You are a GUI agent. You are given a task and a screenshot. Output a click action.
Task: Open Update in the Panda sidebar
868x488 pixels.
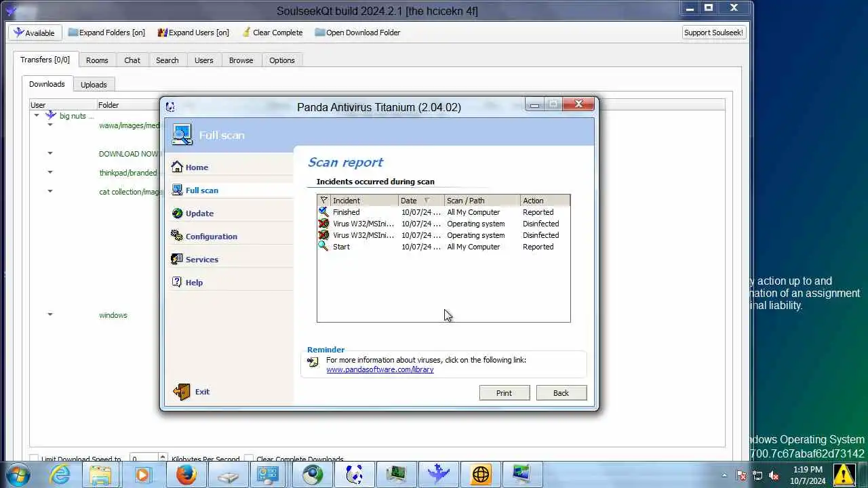coord(192,213)
